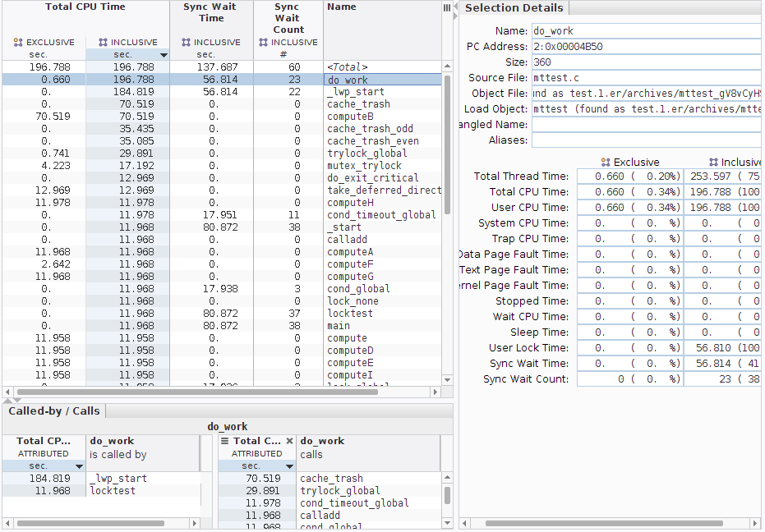Click the Exclusive Total CPU Time metric icon

(18, 43)
